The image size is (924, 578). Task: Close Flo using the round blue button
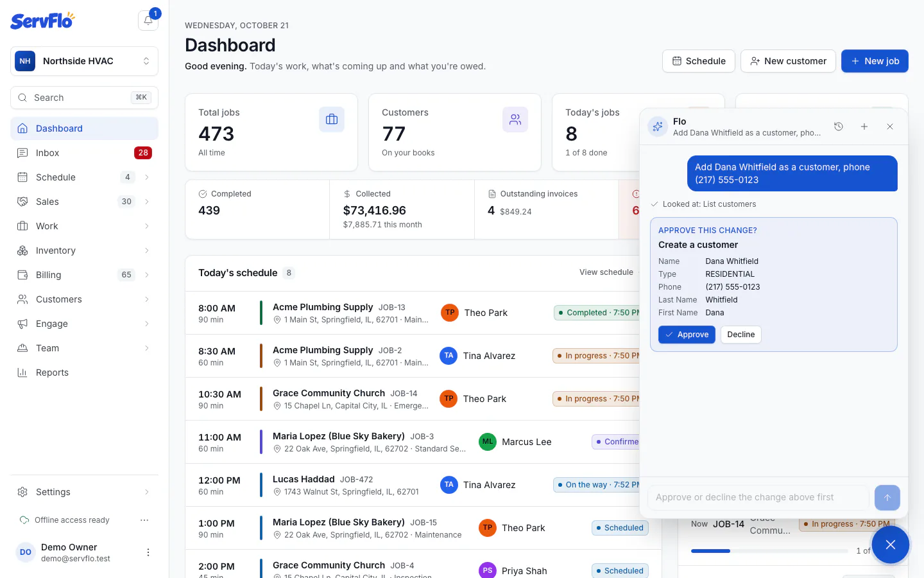point(891,545)
